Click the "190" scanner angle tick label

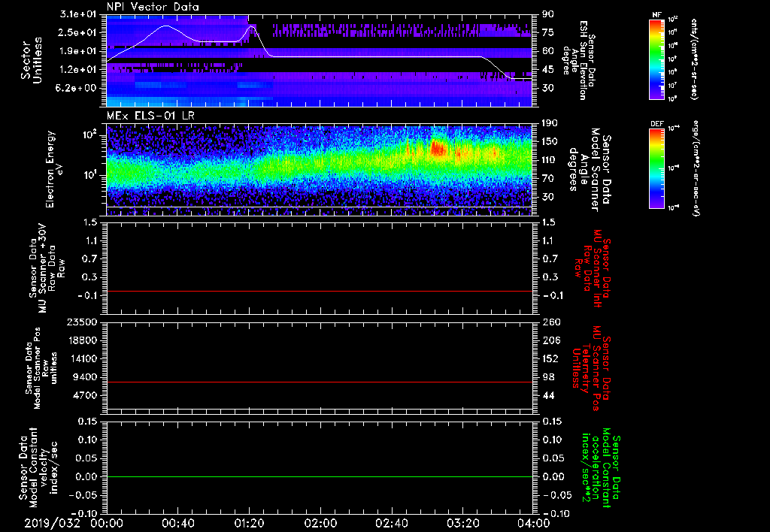pos(549,123)
